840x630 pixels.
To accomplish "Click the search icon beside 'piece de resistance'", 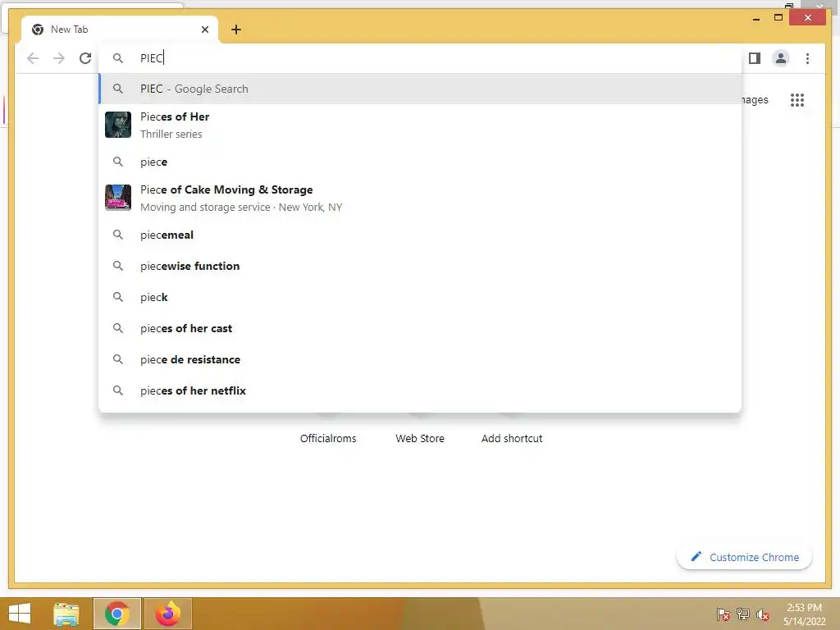I will click(118, 359).
